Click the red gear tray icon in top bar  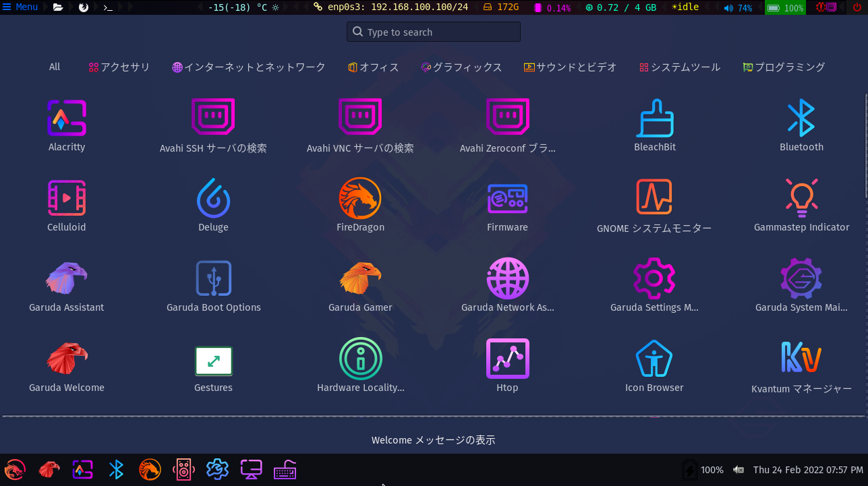[x=820, y=7]
